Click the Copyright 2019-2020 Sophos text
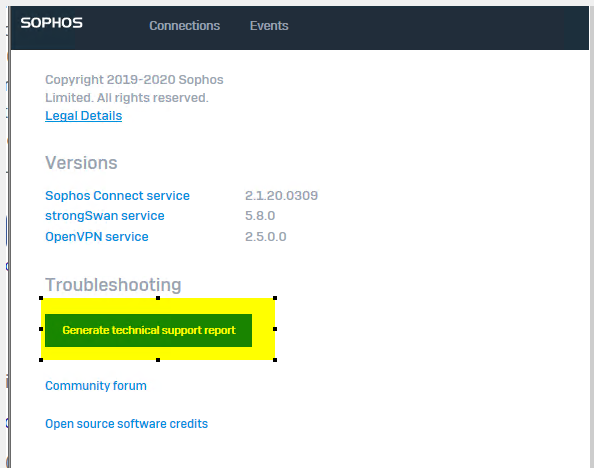Image resolution: width=594 pixels, height=468 pixels. pos(134,80)
